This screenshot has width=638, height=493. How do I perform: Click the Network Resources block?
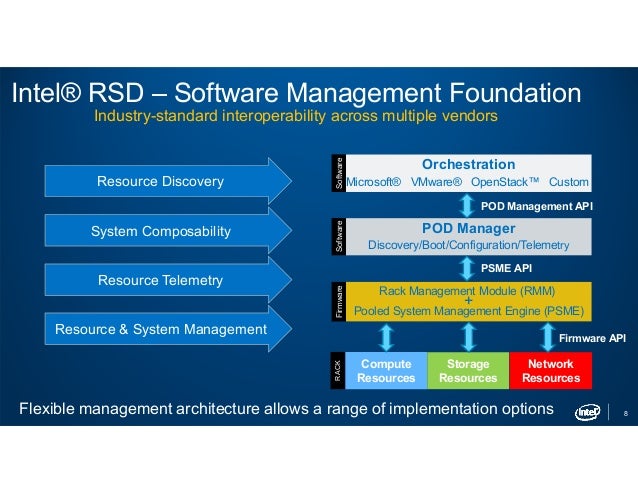(x=551, y=371)
